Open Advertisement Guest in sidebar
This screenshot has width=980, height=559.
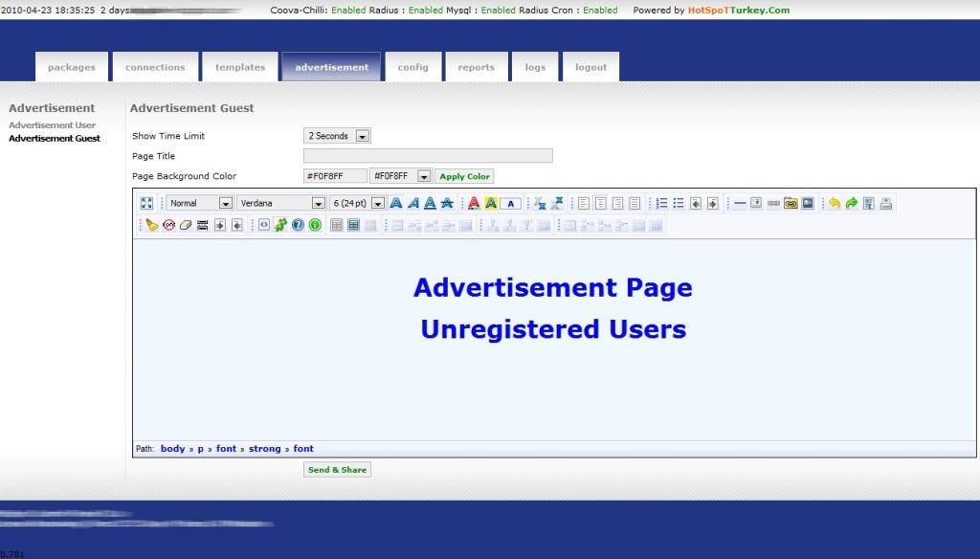tap(55, 138)
